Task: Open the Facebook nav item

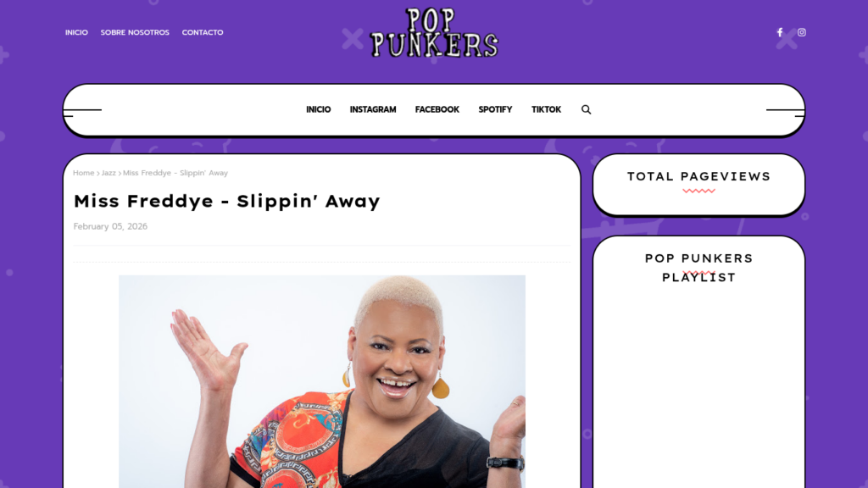Action: [437, 109]
